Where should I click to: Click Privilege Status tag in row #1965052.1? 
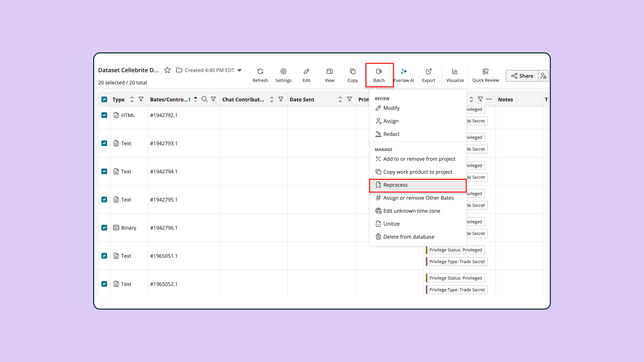coord(455,278)
